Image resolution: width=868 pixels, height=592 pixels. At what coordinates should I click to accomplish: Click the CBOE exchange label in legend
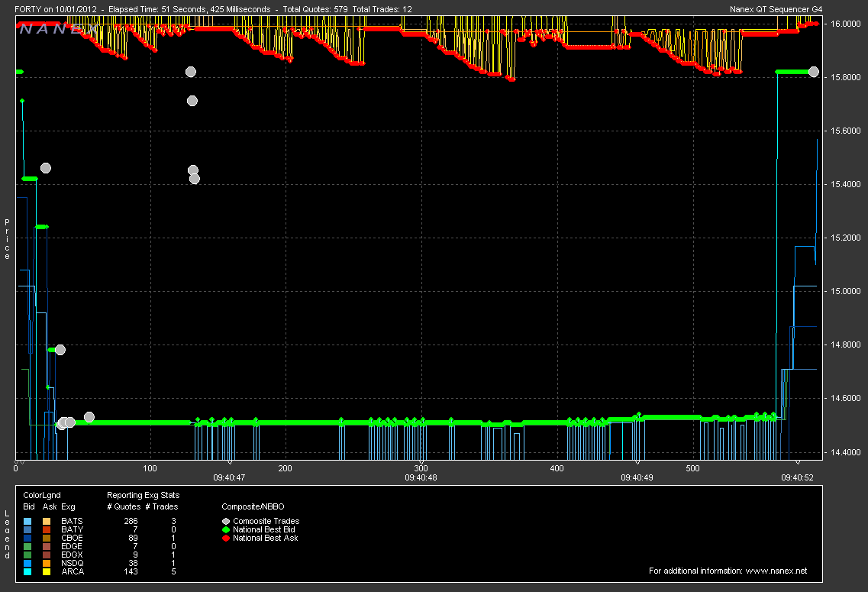point(72,538)
